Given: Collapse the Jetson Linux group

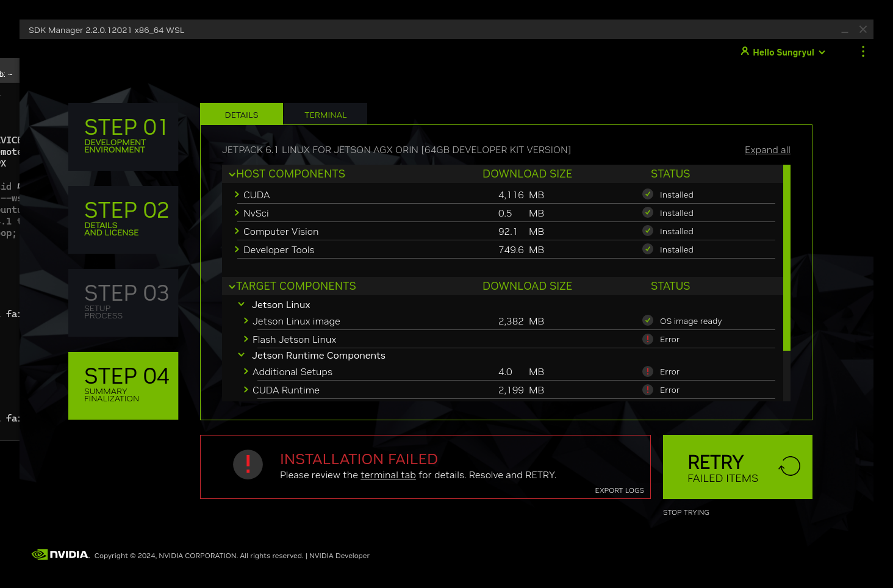Looking at the screenshot, I should 241,304.
